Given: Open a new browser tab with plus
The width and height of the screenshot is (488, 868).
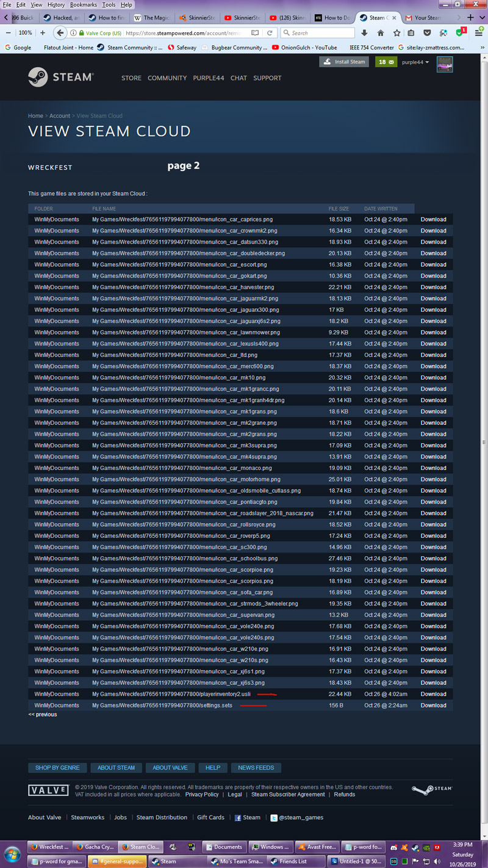Looking at the screenshot, I should [x=470, y=17].
